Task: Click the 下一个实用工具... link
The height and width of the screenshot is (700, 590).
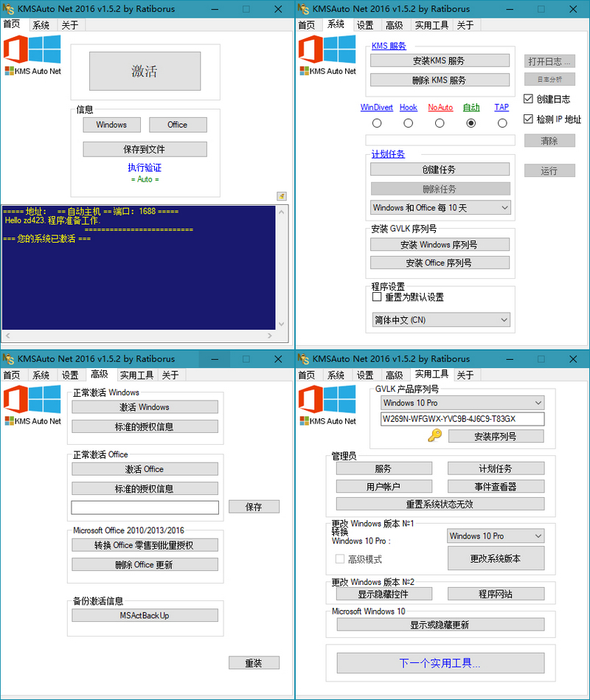Action: tap(441, 663)
